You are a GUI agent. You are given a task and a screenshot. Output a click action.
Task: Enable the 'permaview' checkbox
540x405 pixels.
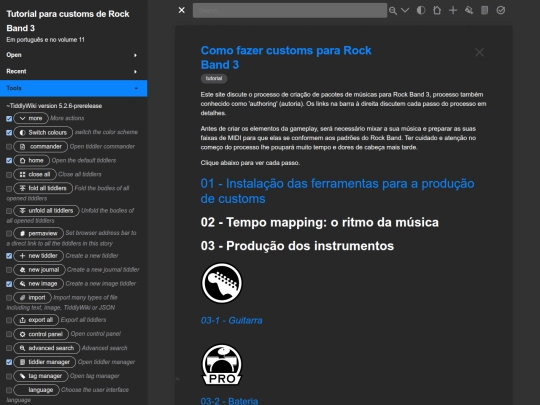[x=9, y=233]
